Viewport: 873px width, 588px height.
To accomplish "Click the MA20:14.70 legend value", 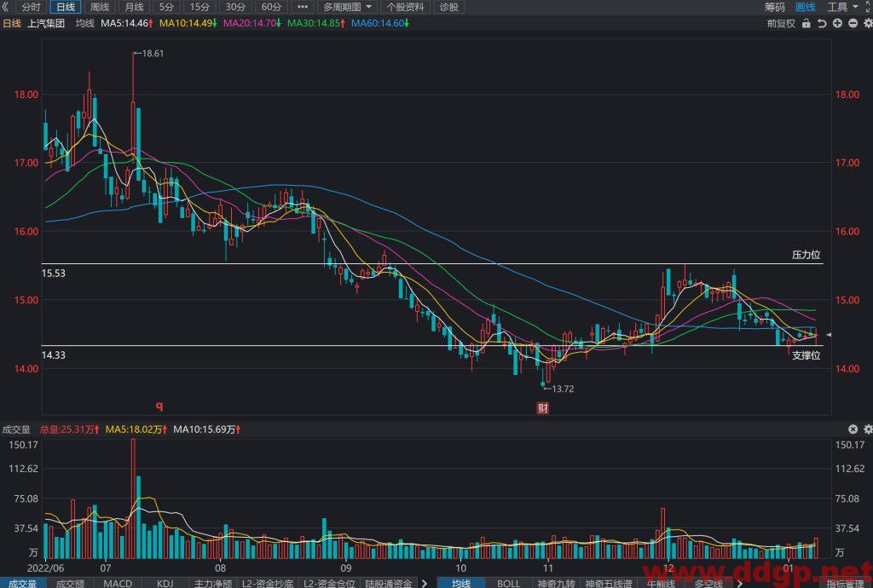I will (x=252, y=23).
